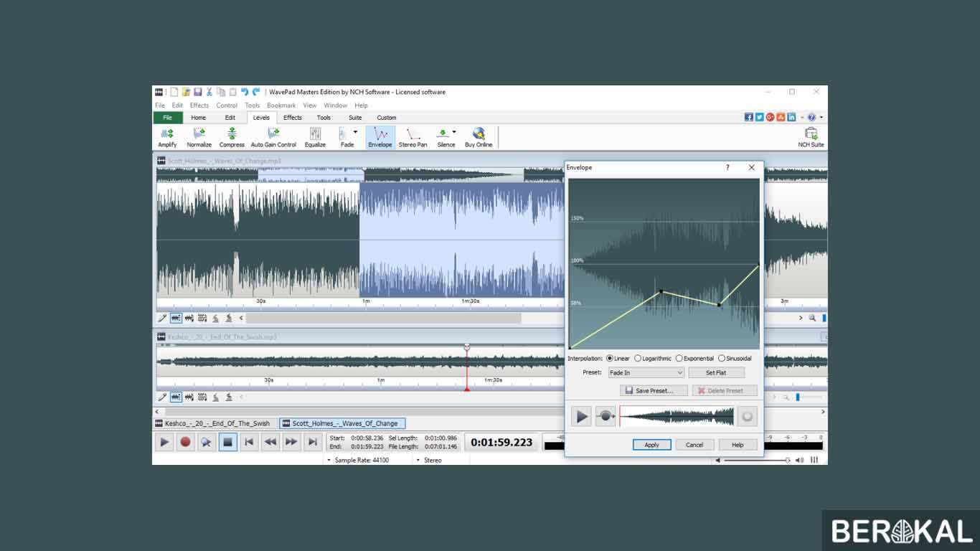Click the main transport Play button
Viewport: 980px width, 551px height.
(164, 442)
